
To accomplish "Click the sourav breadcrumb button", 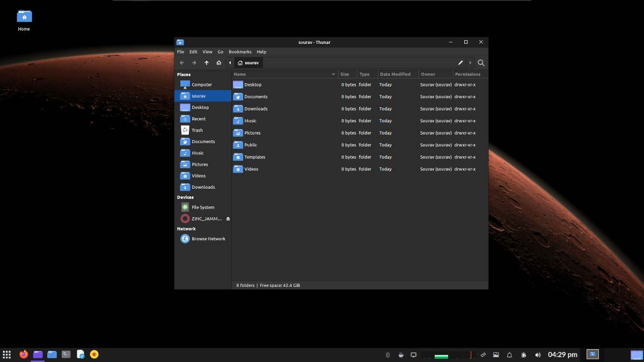I will tap(248, 63).
